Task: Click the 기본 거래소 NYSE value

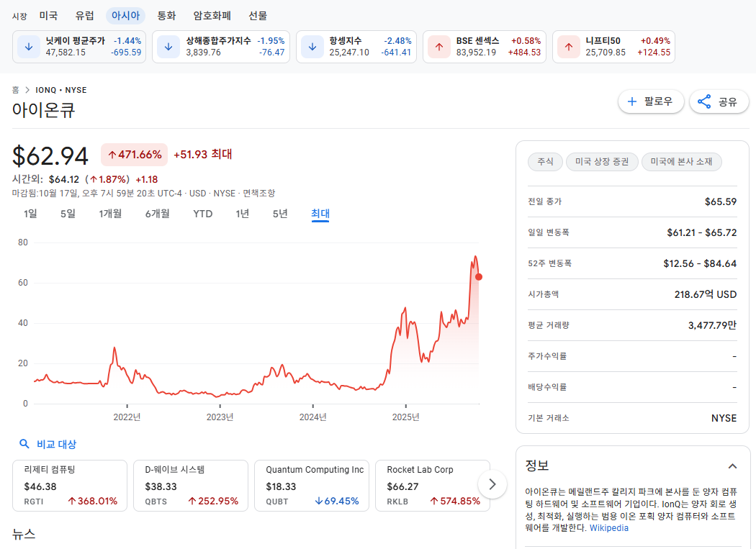Action: point(724,418)
